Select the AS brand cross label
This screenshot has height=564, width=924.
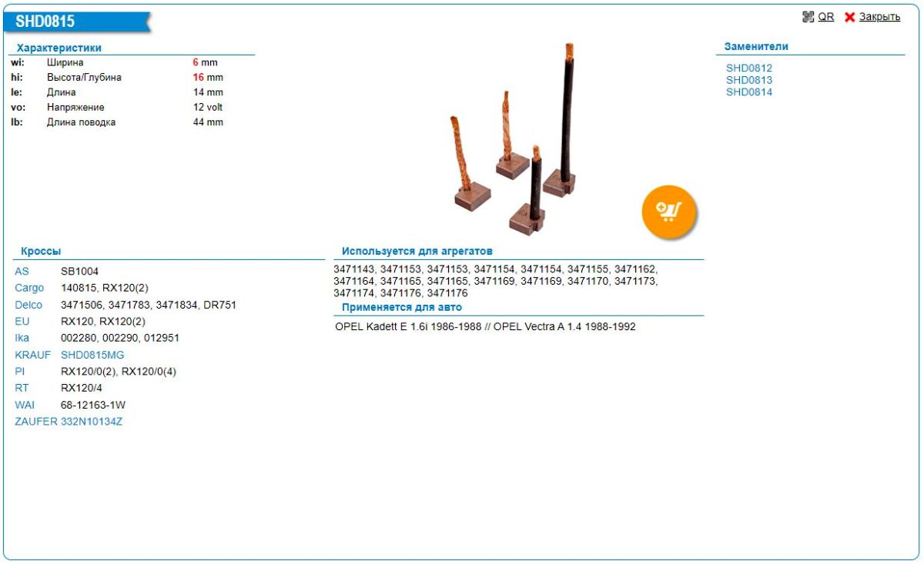(x=22, y=272)
